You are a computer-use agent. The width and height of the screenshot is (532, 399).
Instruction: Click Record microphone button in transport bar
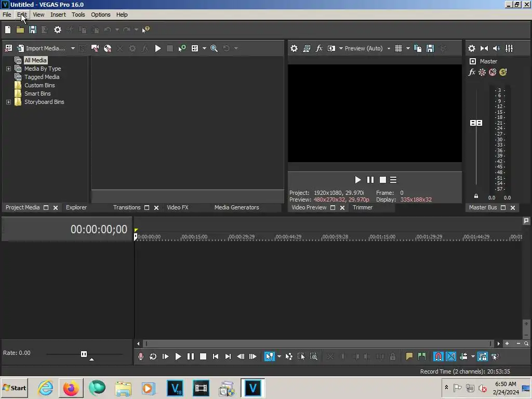coord(140,356)
